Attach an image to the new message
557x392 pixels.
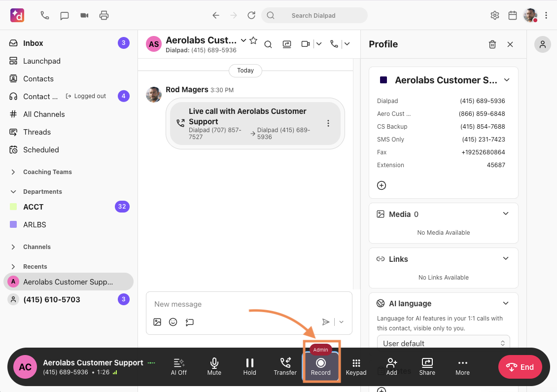coord(157,322)
